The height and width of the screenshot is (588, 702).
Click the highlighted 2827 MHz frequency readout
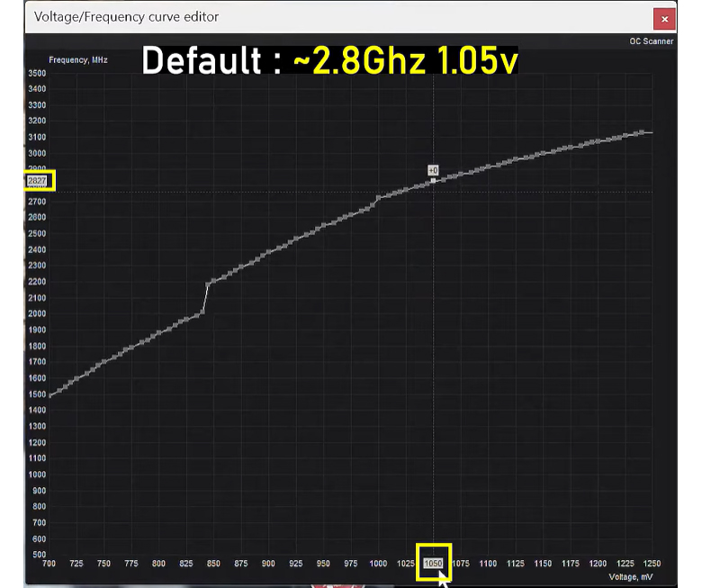click(38, 181)
